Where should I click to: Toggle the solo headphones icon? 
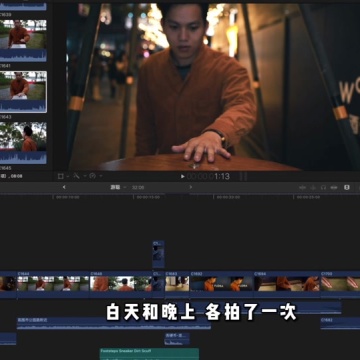pos(323,188)
